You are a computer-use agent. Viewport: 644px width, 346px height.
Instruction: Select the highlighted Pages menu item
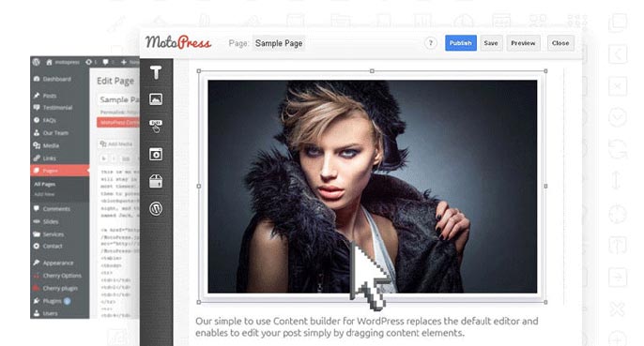59,171
